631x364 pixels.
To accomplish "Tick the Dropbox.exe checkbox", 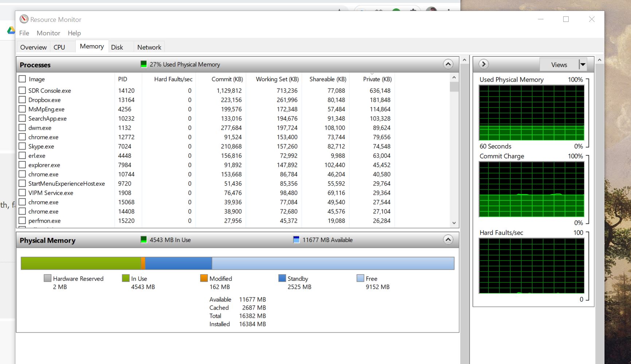I will coord(22,100).
